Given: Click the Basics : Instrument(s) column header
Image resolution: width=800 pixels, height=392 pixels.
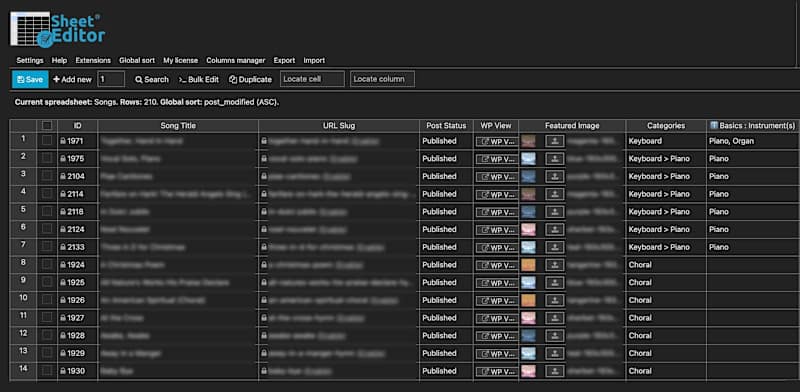Looking at the screenshot, I should pyautogui.click(x=753, y=126).
